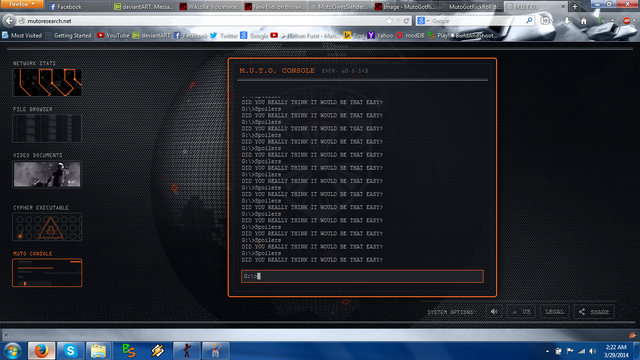Open Firefox home page icon
The height and width of the screenshot is (360, 640).
(x=584, y=21)
